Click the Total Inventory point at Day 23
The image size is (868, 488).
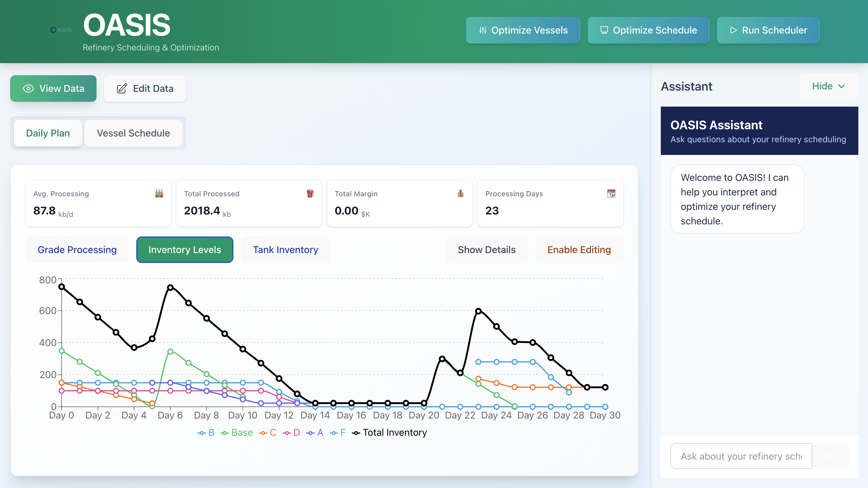pyautogui.click(x=478, y=311)
